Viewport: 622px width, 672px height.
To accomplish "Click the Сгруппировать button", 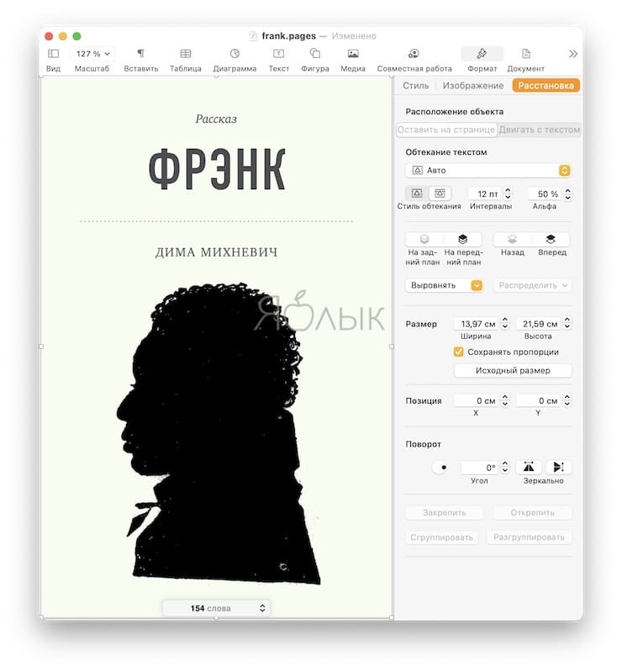I will [441, 537].
